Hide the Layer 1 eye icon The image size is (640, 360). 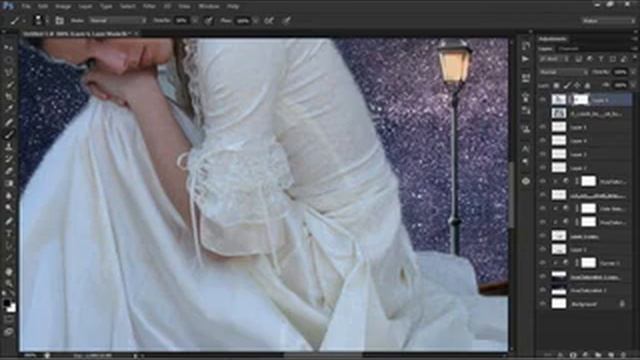pyautogui.click(x=543, y=249)
